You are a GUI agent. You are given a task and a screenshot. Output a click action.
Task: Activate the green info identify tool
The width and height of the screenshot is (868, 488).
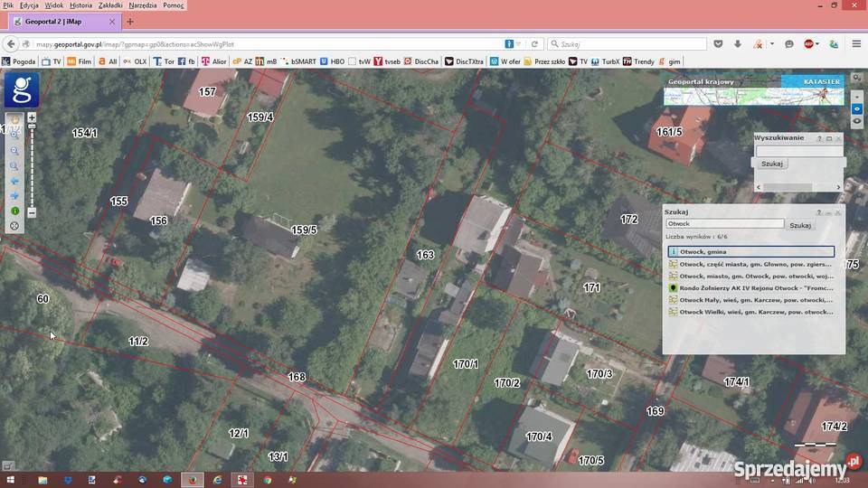15,211
